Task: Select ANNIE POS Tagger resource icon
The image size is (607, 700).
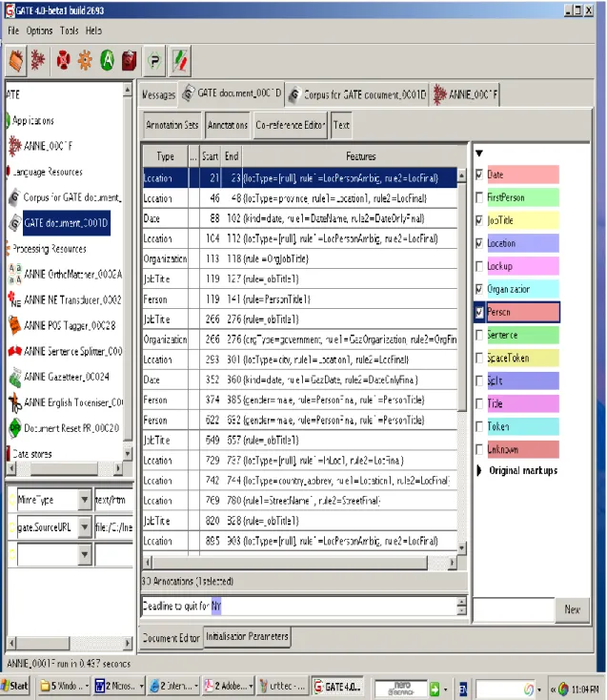Action: (x=14, y=325)
